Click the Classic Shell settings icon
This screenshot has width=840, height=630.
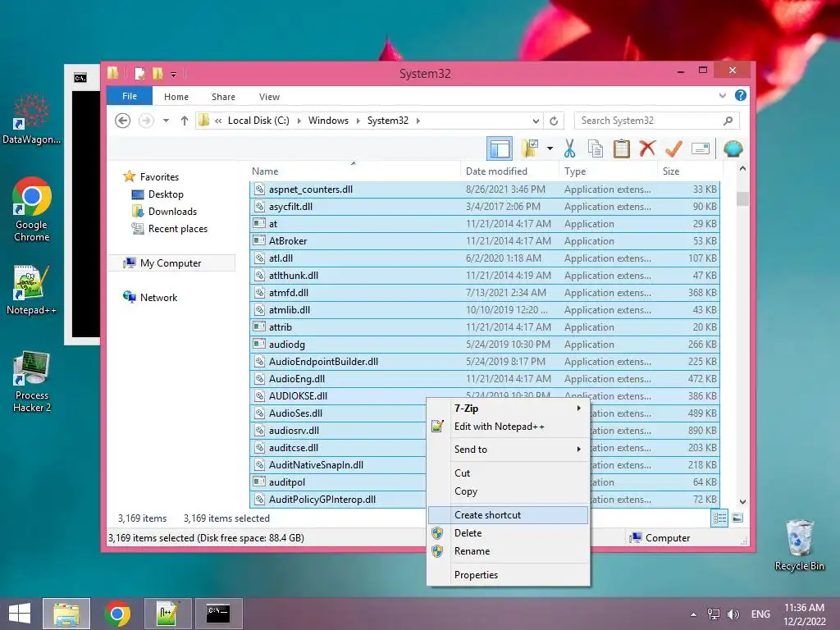[x=733, y=148]
